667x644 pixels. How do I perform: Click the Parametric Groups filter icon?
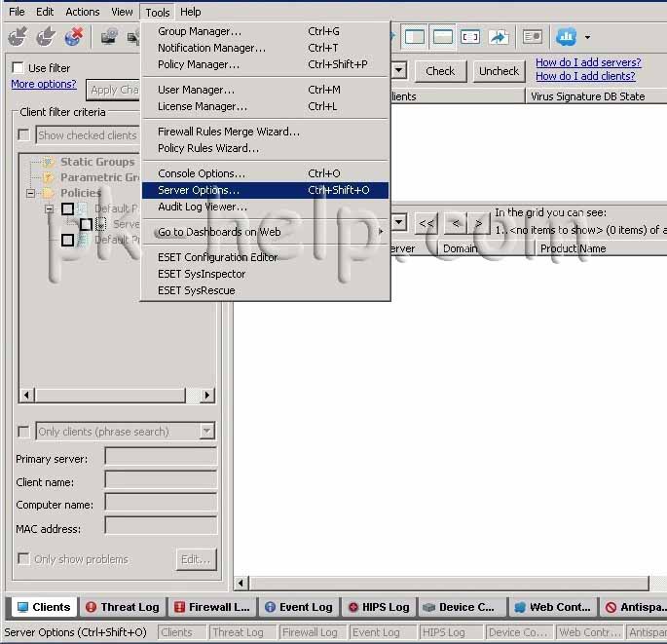pyautogui.click(x=48, y=177)
